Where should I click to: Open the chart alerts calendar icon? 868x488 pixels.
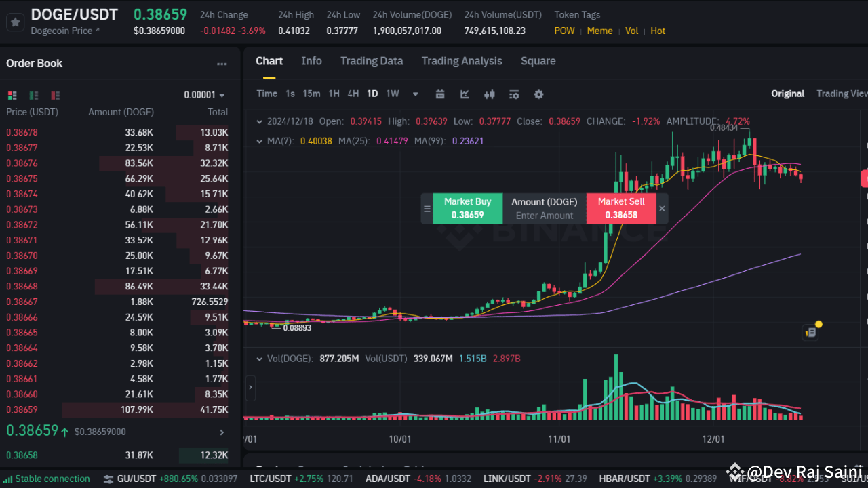[x=440, y=94]
